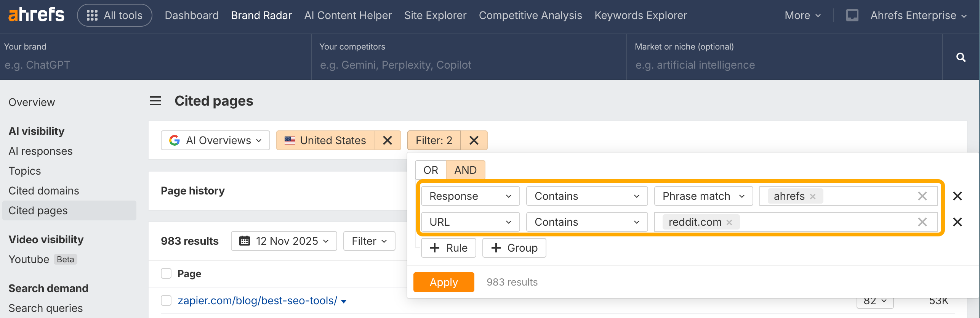
Task: Delete the Response filter rule row
Action: pyautogui.click(x=957, y=196)
